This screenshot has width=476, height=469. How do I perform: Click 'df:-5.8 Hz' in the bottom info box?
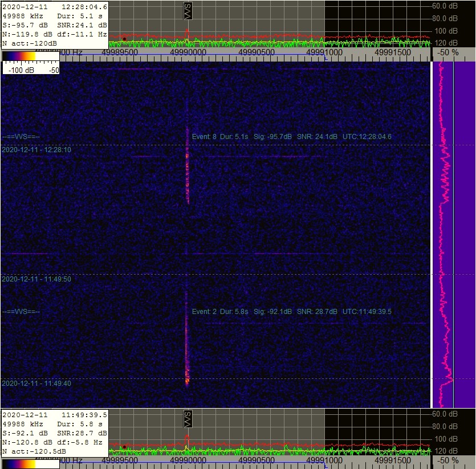(x=80, y=442)
